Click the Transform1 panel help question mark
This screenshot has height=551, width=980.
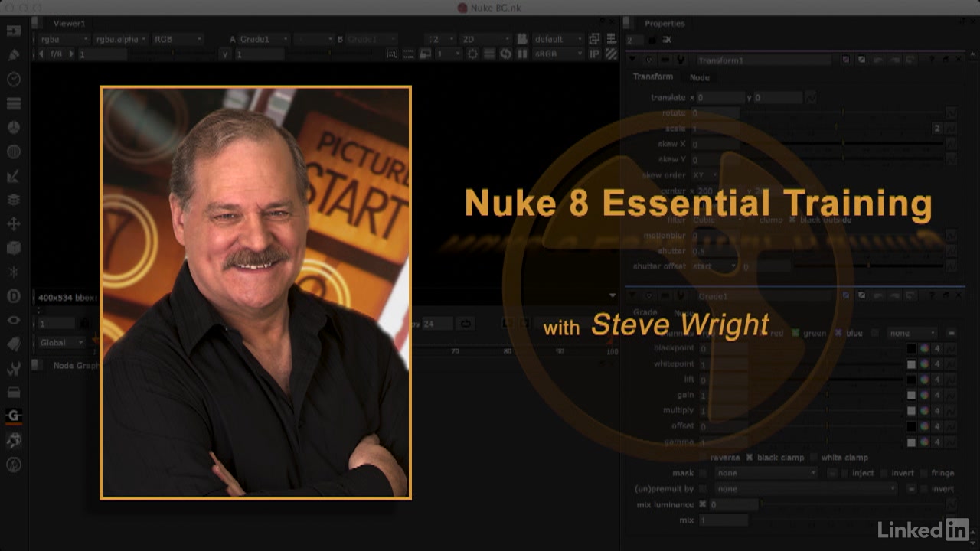pyautogui.click(x=931, y=60)
